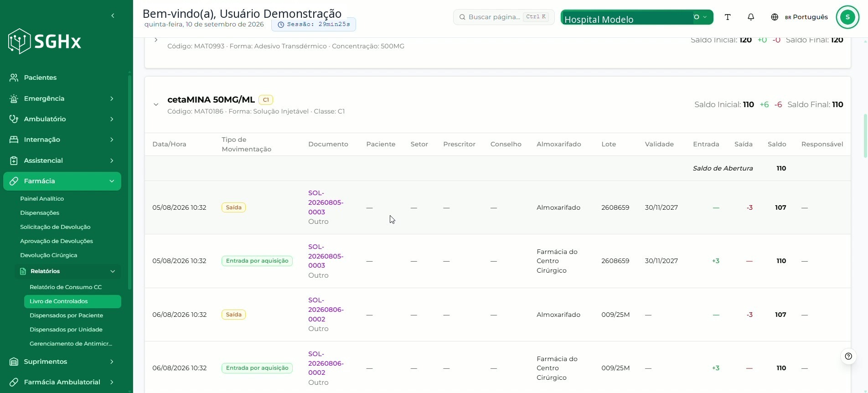This screenshot has width=868, height=393.
Task: Open the user avatar S menu
Action: (847, 17)
